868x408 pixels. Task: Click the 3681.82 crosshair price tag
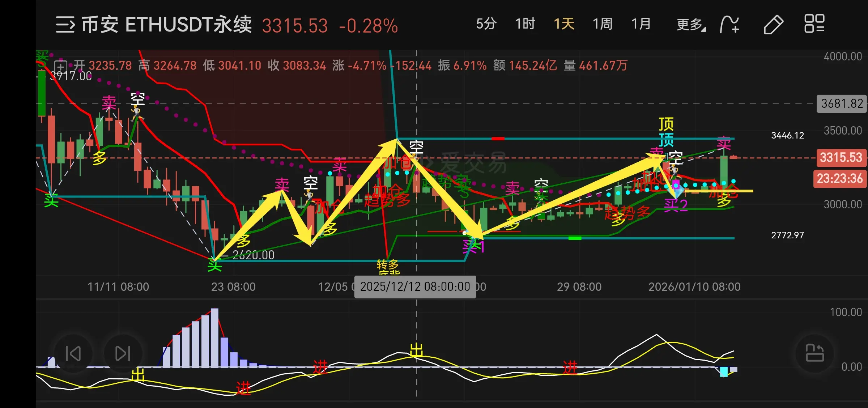[842, 104]
